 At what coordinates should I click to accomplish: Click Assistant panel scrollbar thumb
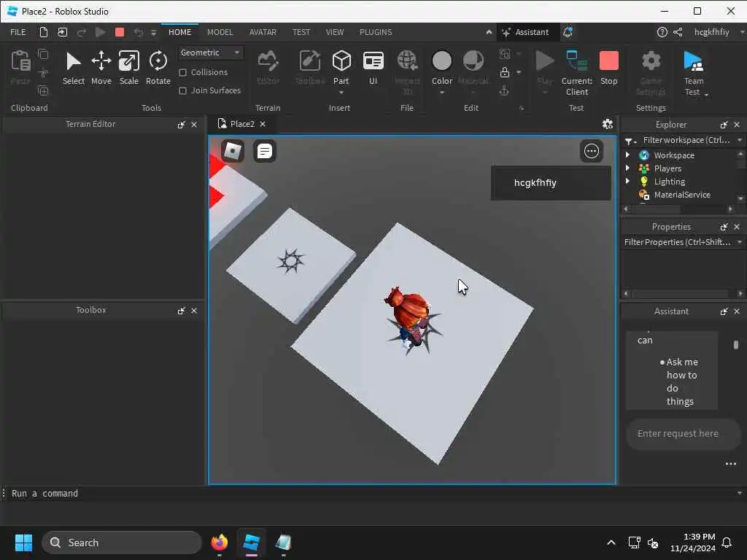[x=735, y=345]
